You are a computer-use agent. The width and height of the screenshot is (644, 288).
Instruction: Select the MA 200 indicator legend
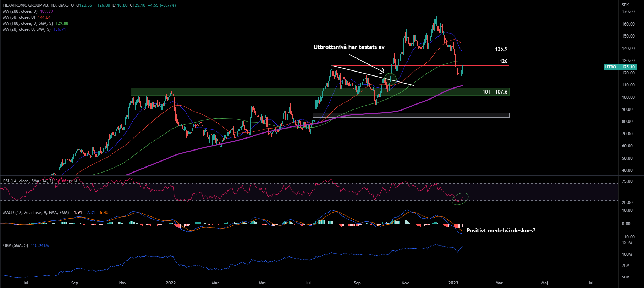(x=20, y=11)
